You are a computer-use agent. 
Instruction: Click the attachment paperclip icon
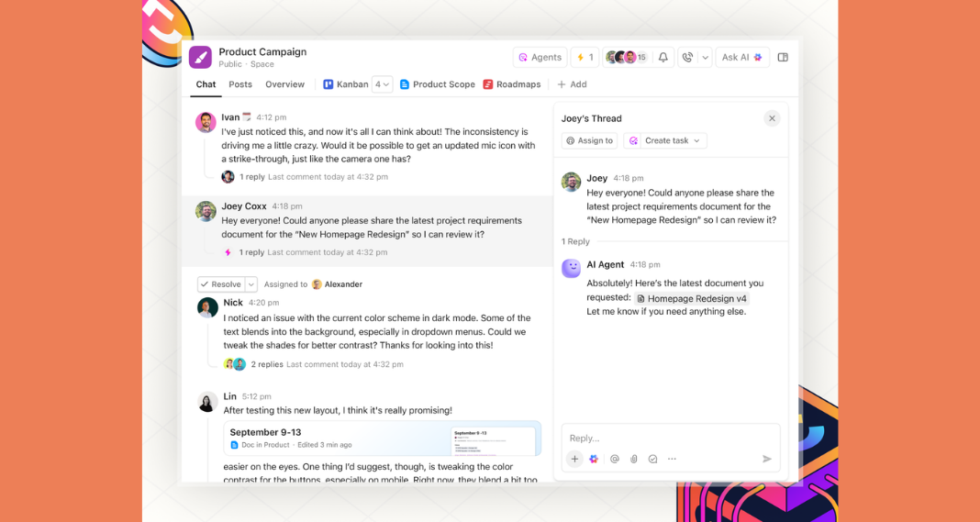point(633,459)
